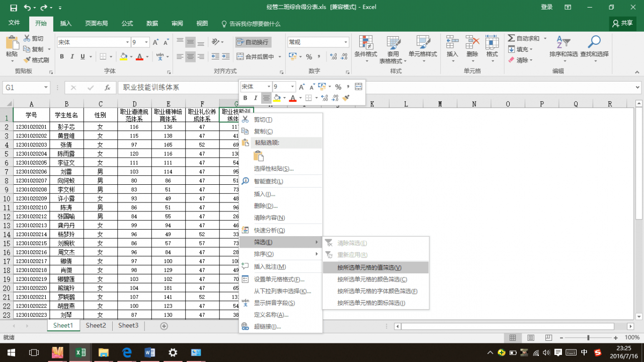Open the 常规 number format dropdown
The height and width of the screenshot is (362, 644).
[346, 42]
